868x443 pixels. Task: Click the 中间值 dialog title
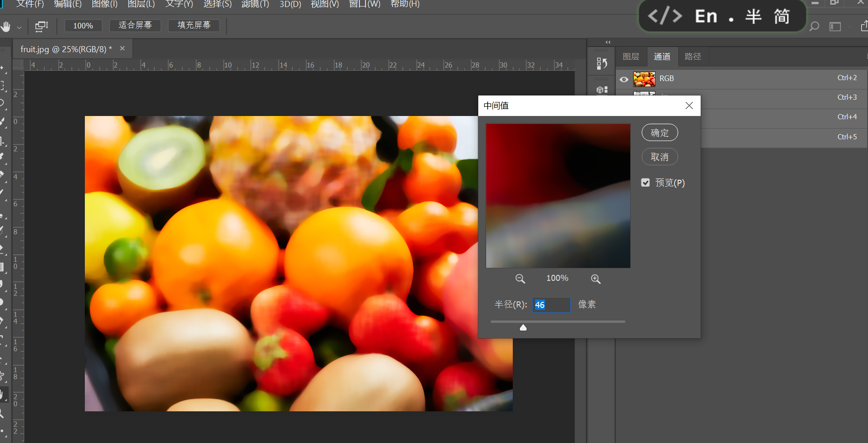point(496,106)
